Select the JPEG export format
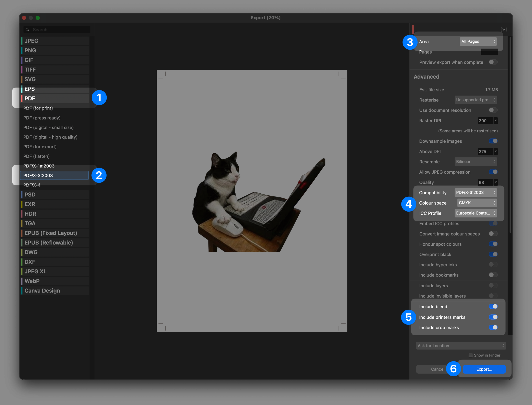The width and height of the screenshot is (532, 405). pyautogui.click(x=55, y=41)
